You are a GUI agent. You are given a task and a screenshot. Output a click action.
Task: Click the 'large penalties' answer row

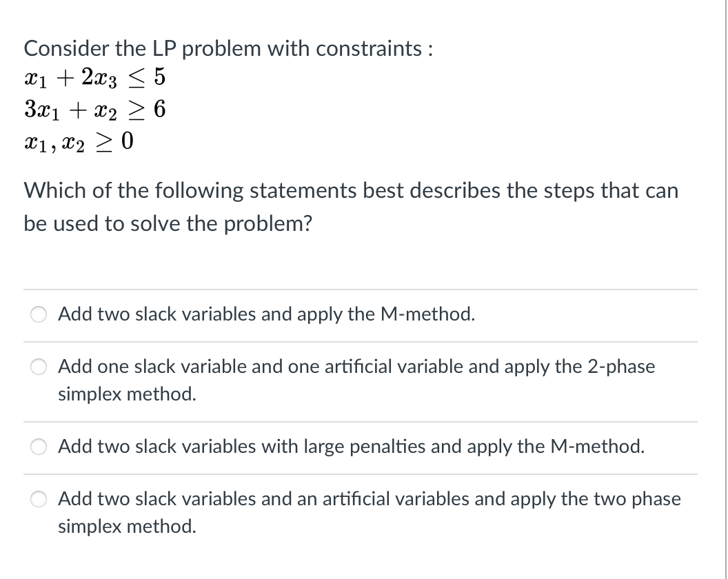pyautogui.click(x=352, y=447)
